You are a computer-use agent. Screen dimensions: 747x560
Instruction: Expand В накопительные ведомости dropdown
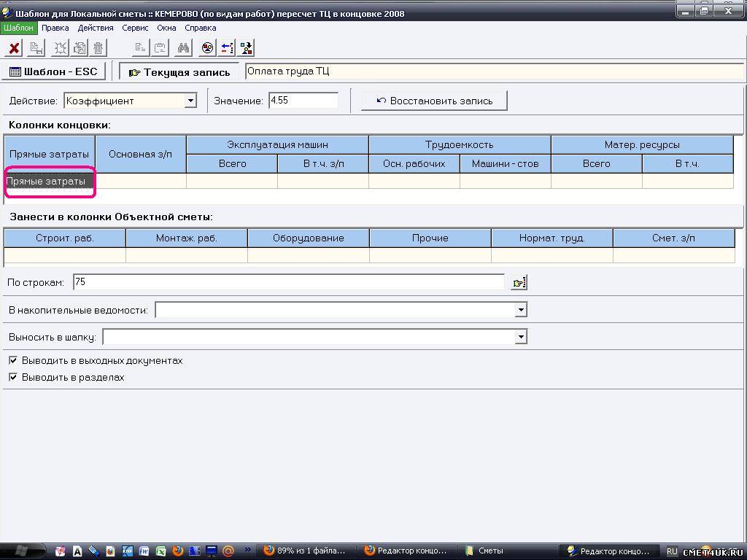click(x=521, y=310)
